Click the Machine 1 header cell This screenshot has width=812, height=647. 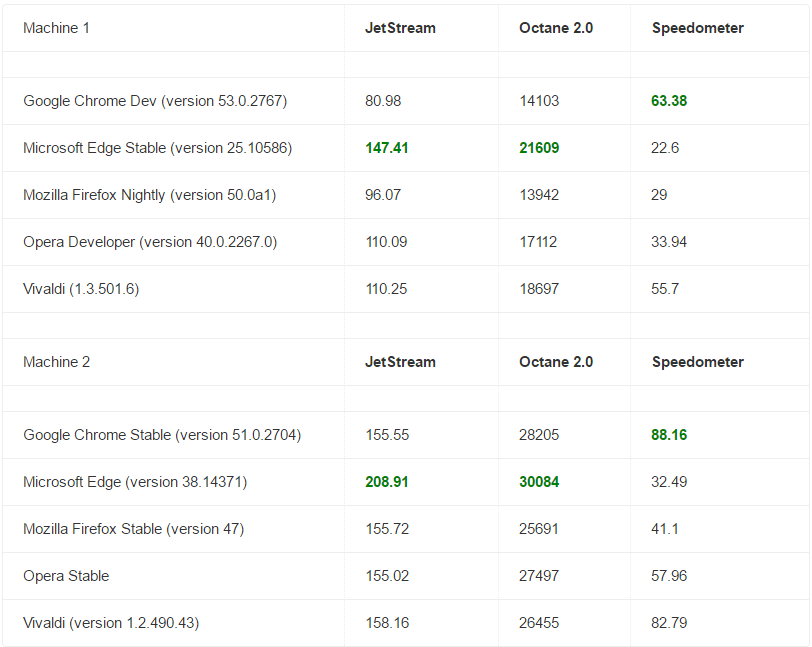click(x=57, y=28)
